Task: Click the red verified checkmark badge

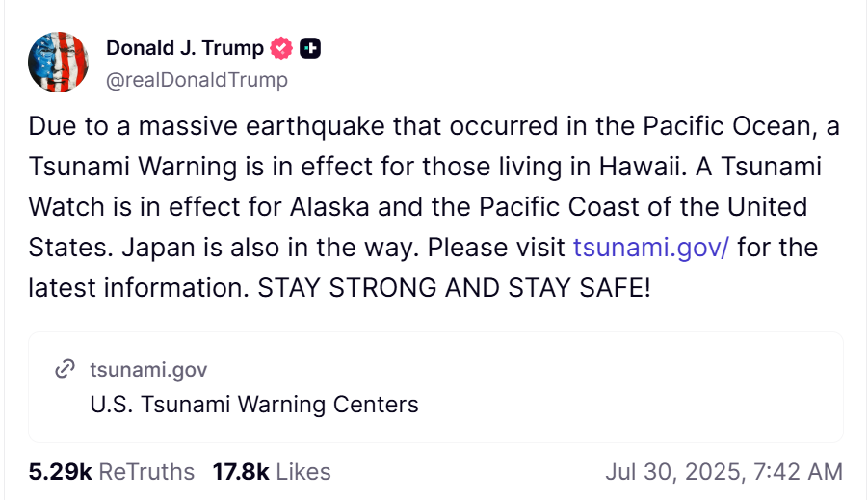Action: tap(280, 47)
